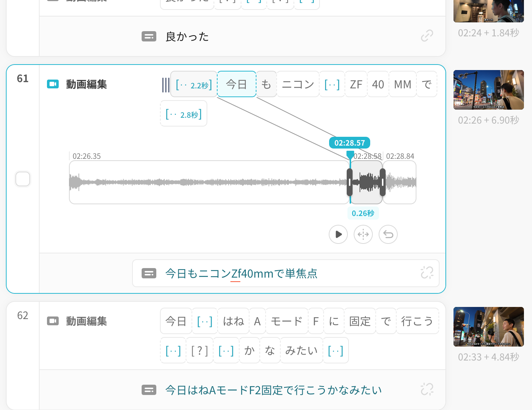Click the 動画編集 label in clip 61

click(87, 84)
